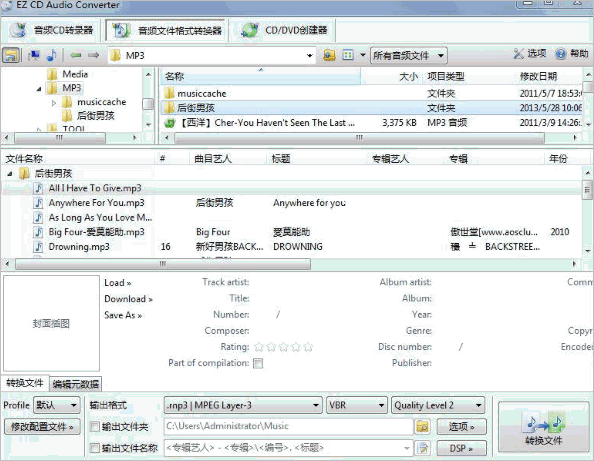Click the view layout icon
The image size is (594, 461).
348,55
